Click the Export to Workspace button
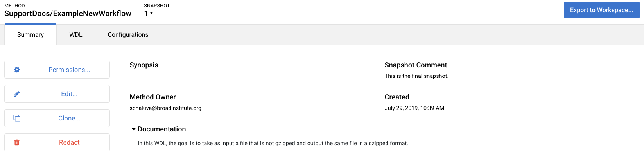This screenshot has height=160, width=644. point(601,10)
